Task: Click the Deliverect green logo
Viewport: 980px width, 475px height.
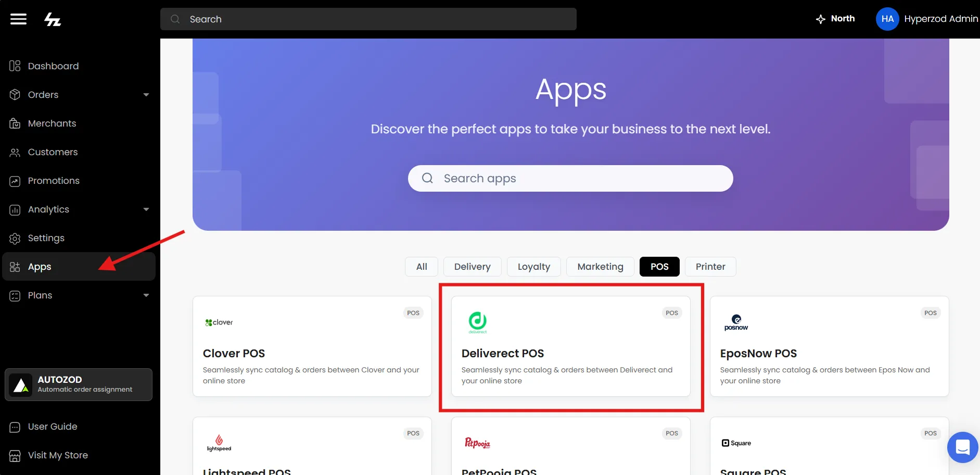Action: pyautogui.click(x=477, y=322)
